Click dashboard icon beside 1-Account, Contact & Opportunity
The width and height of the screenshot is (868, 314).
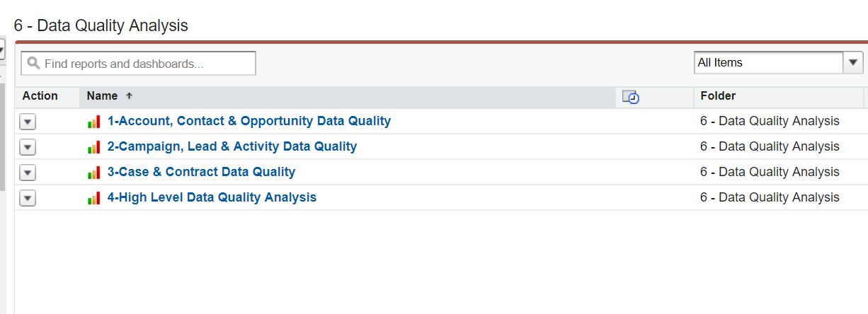coord(93,122)
